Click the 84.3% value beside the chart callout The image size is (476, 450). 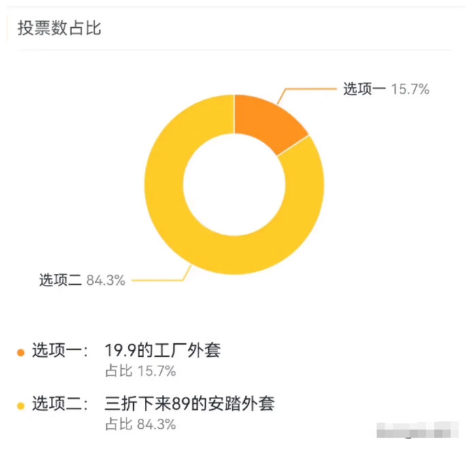[x=105, y=279]
